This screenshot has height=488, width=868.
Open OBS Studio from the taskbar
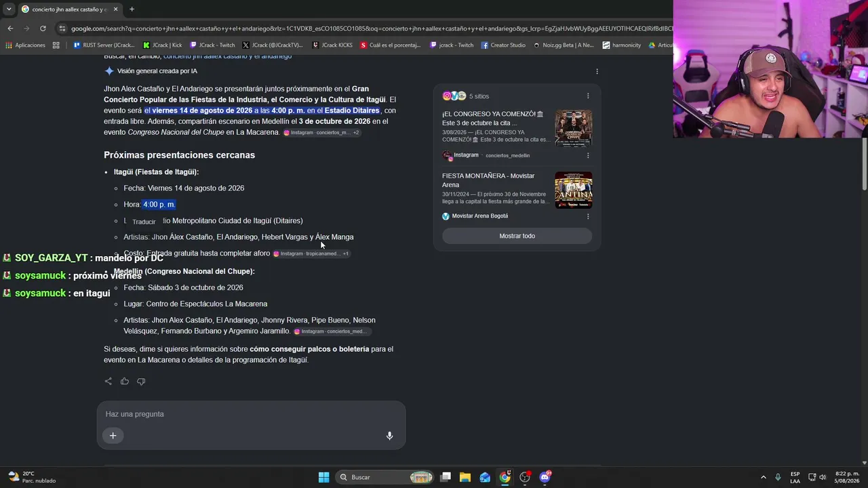point(525,477)
